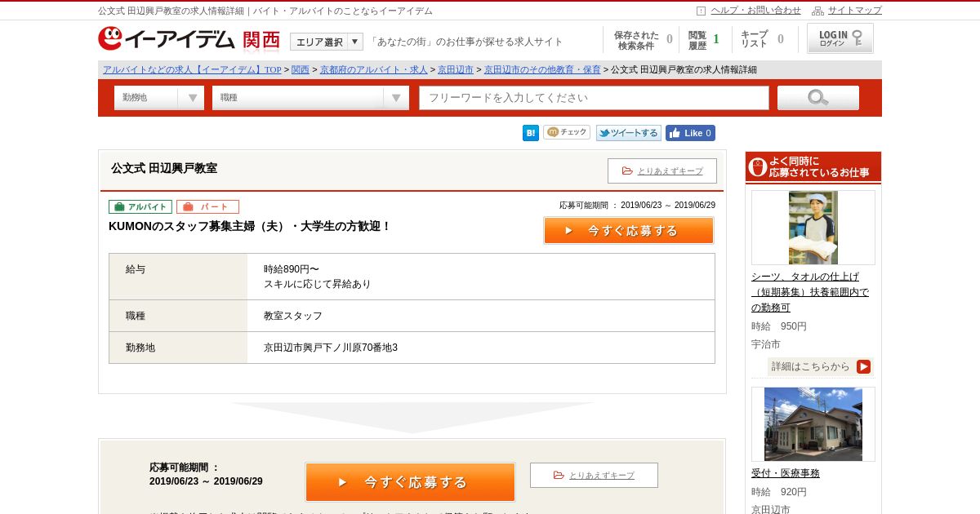Select job title 公文式 田辺興戸教室
Viewport: 980px width, 514px height.
click(164, 168)
